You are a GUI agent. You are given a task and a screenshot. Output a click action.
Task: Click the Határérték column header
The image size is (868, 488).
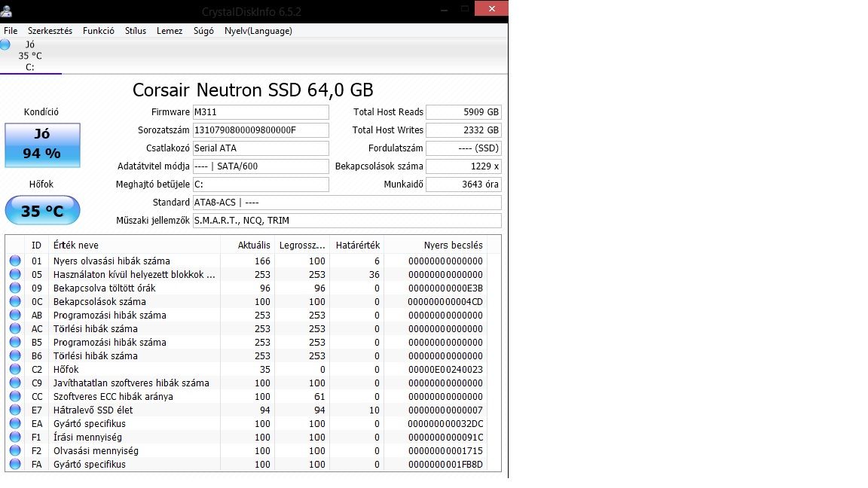(357, 245)
